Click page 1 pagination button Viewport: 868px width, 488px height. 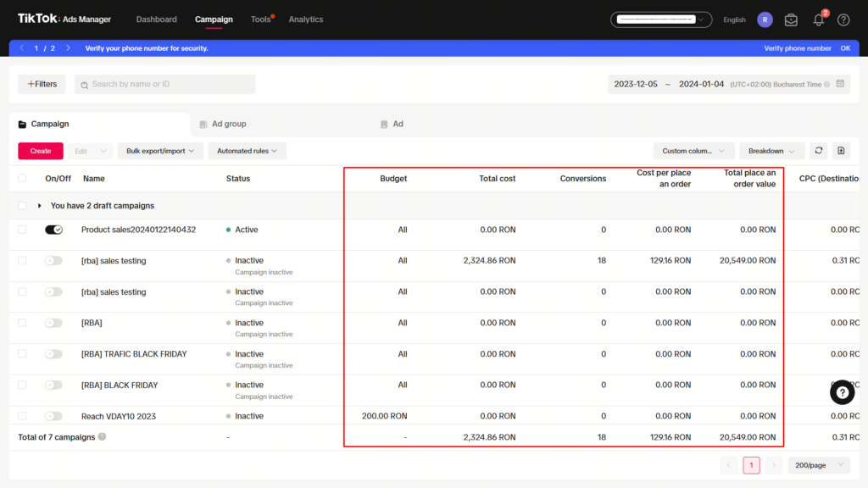click(751, 465)
